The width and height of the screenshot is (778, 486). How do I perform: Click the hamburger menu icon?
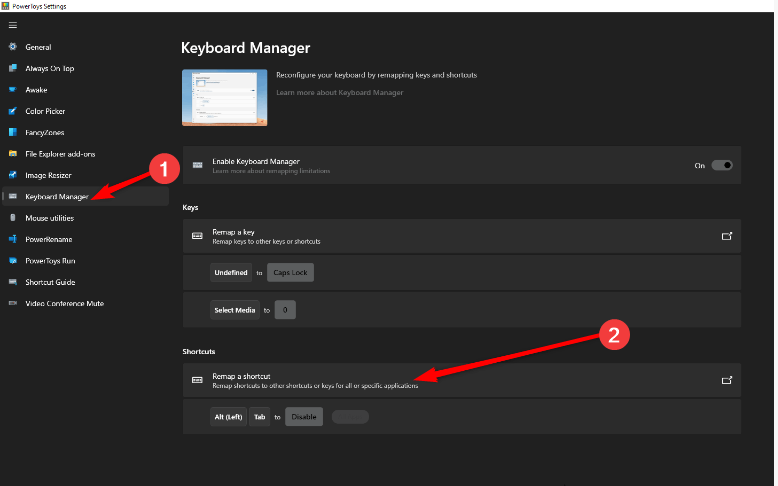13,25
